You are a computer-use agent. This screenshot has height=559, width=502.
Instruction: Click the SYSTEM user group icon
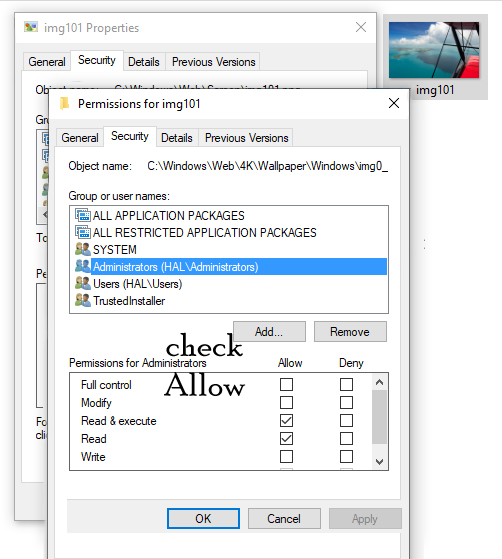[x=83, y=249]
